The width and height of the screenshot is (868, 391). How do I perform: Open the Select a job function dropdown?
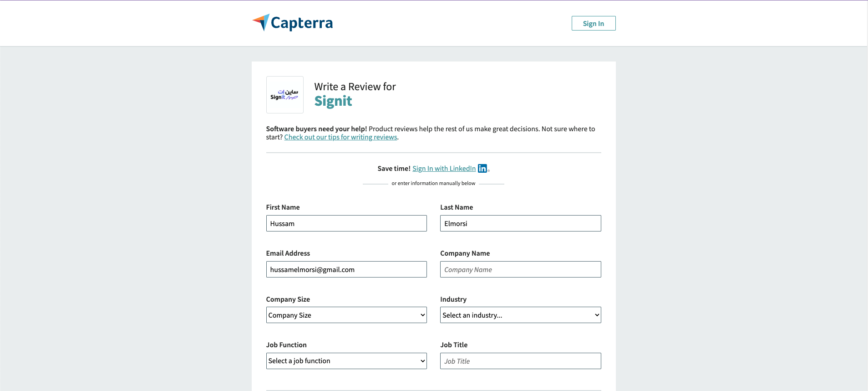[x=346, y=360]
